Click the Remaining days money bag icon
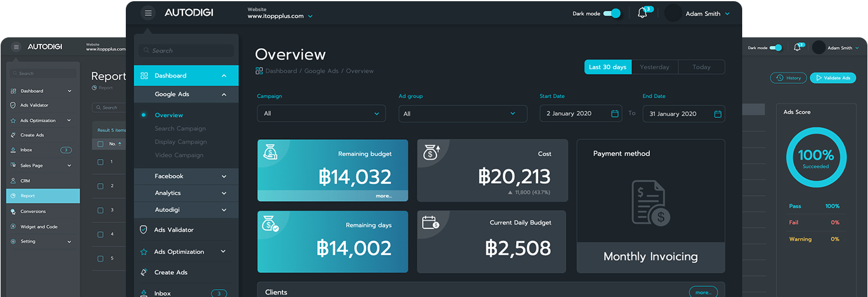 tap(270, 224)
